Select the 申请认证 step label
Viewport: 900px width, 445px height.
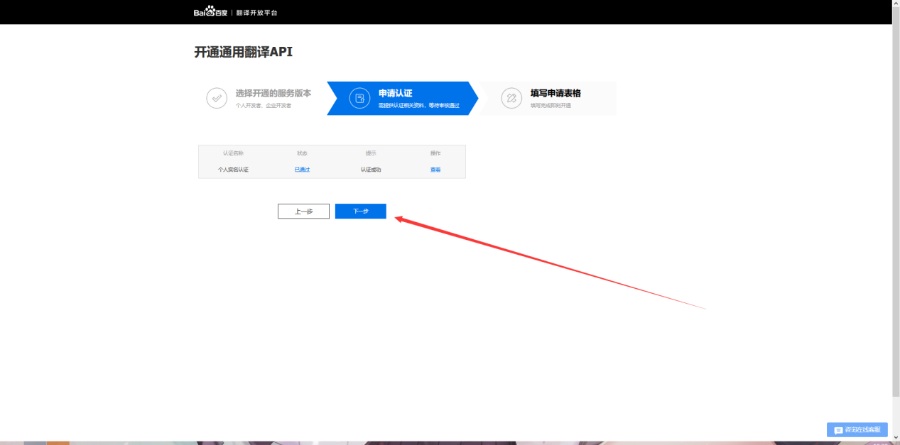point(395,93)
